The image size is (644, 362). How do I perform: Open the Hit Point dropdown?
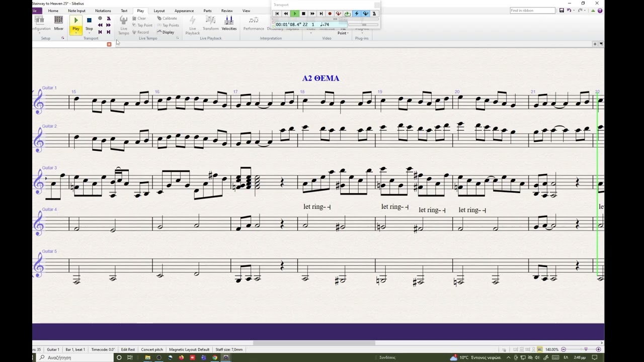[x=342, y=33]
